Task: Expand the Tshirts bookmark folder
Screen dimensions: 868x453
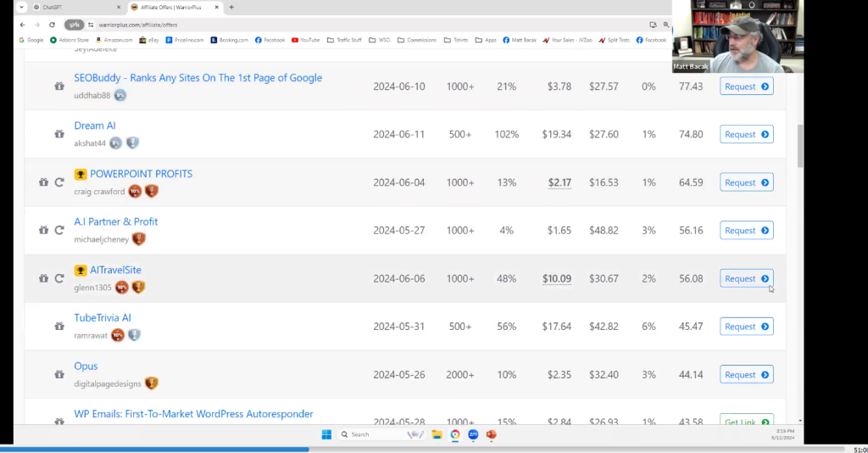Action: [x=455, y=40]
